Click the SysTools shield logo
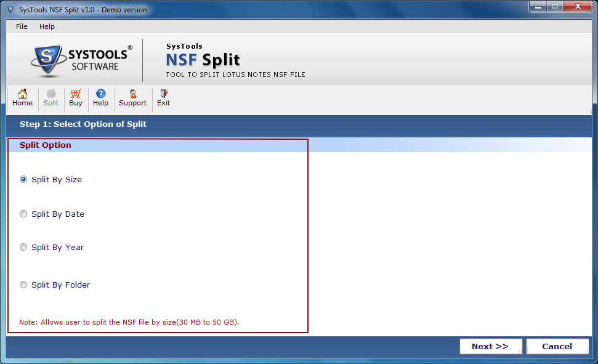The height and width of the screenshot is (364, 598). pyautogui.click(x=47, y=60)
